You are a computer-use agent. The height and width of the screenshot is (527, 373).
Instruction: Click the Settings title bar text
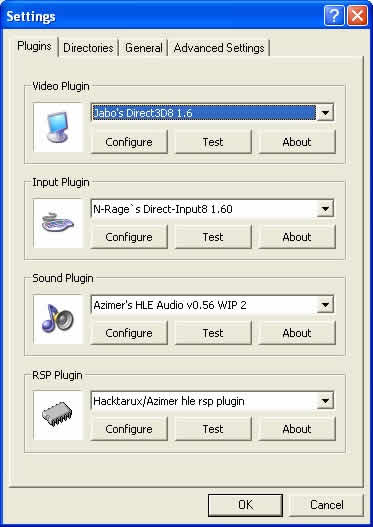coord(31,16)
